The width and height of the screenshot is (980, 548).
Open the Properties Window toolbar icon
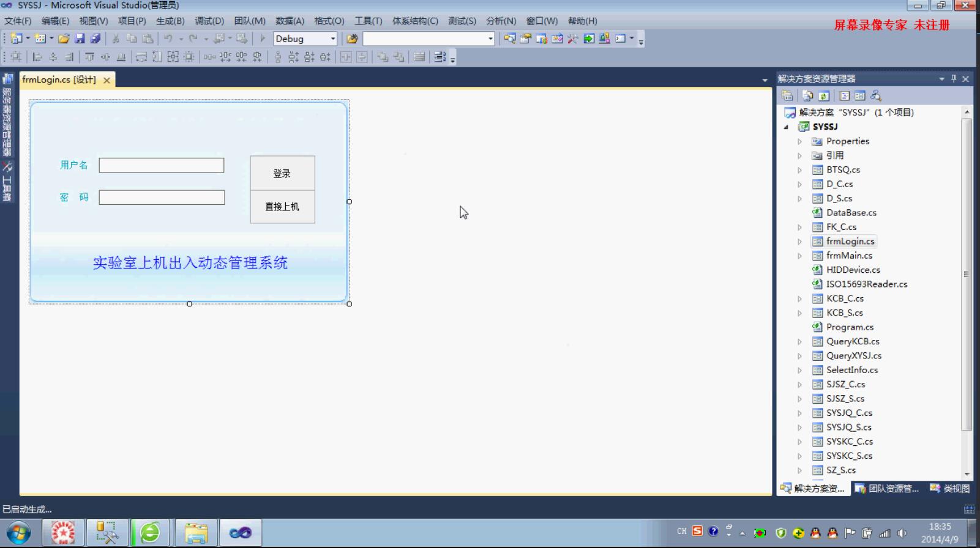(526, 39)
